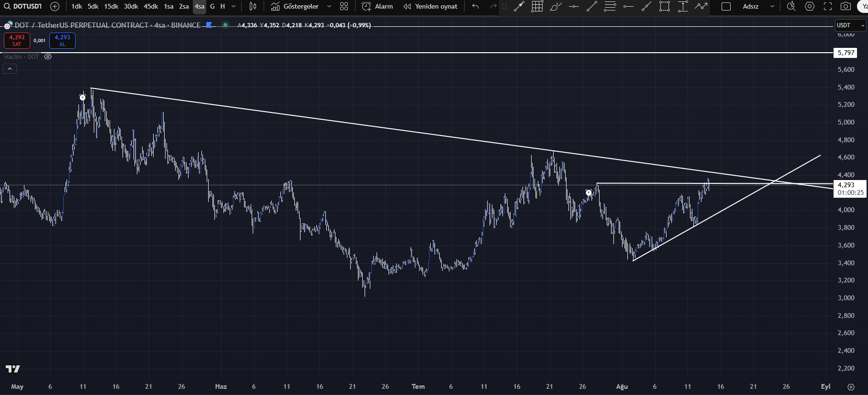Toggle visibility of Hacim DOT indicator

coord(48,56)
